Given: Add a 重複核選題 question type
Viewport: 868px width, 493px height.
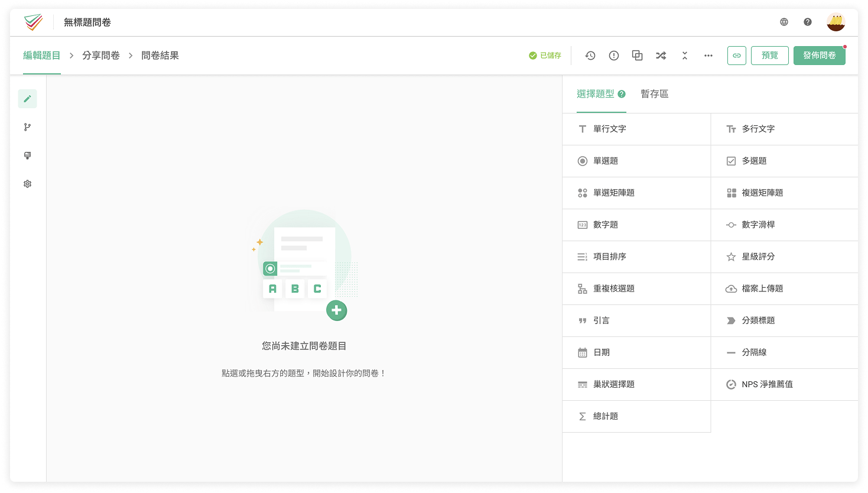Looking at the screenshot, I should [636, 288].
